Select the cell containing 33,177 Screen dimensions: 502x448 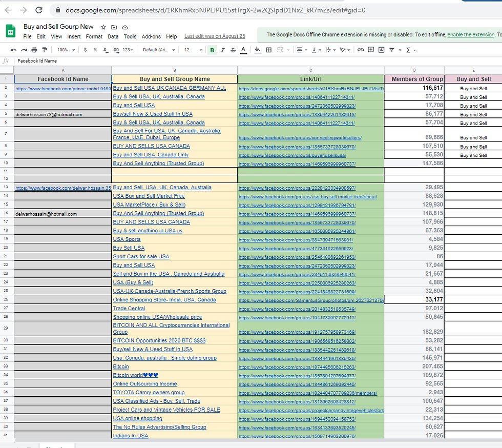coord(414,299)
